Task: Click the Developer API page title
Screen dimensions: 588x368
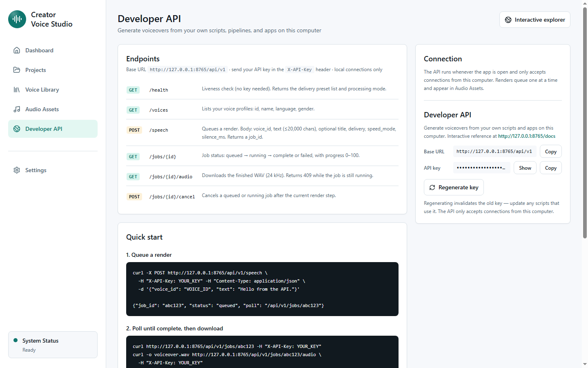Action: point(149,19)
